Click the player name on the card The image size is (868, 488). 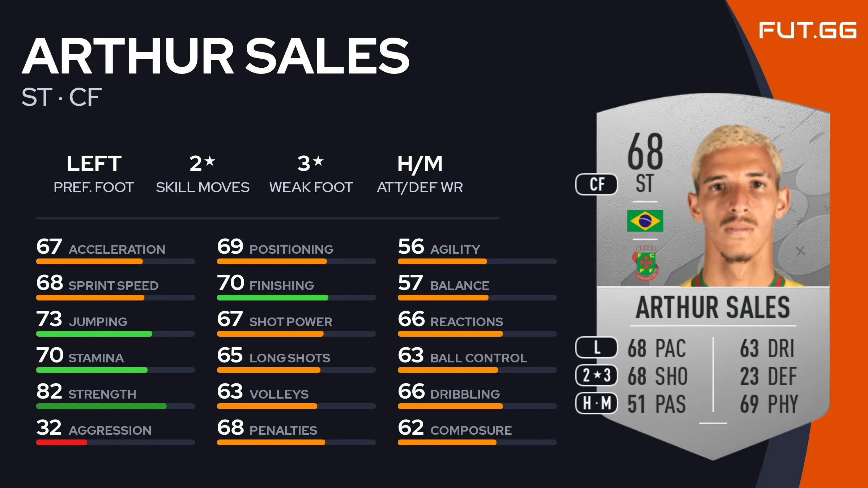[712, 307]
